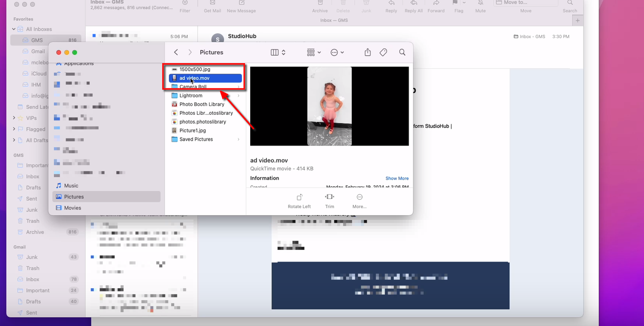
Task: Open the column view switcher dropdown
Action: (278, 52)
